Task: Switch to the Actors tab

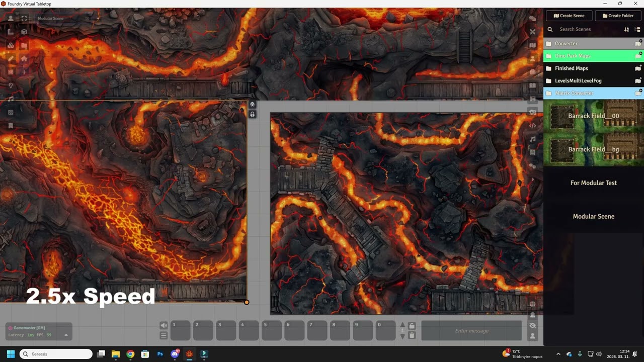Action: click(533, 59)
